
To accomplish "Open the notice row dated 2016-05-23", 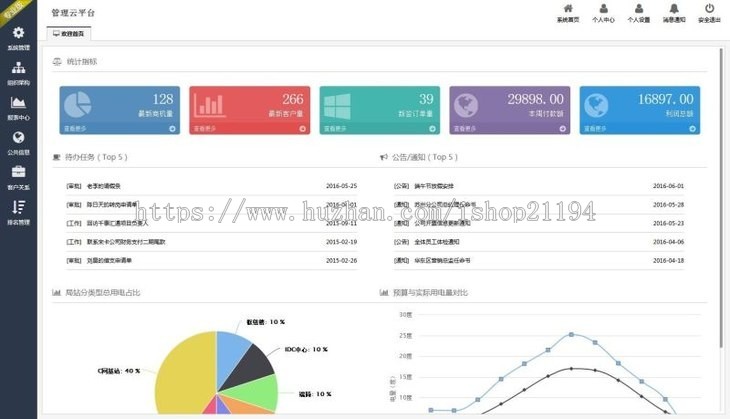I will pyautogui.click(x=539, y=223).
